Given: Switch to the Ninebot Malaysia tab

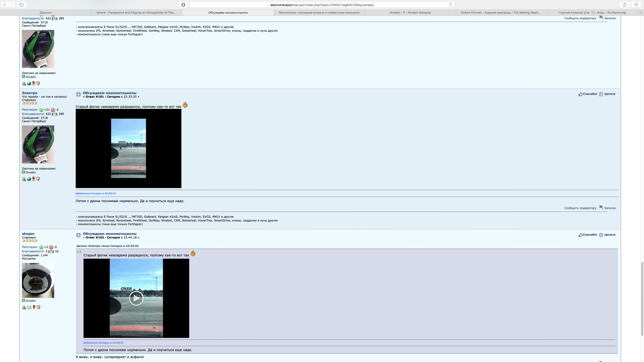Looking at the screenshot, I should [x=410, y=13].
